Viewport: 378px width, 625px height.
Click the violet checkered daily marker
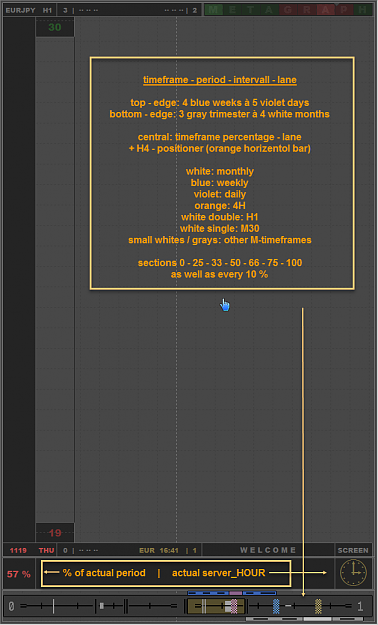pos(234,606)
